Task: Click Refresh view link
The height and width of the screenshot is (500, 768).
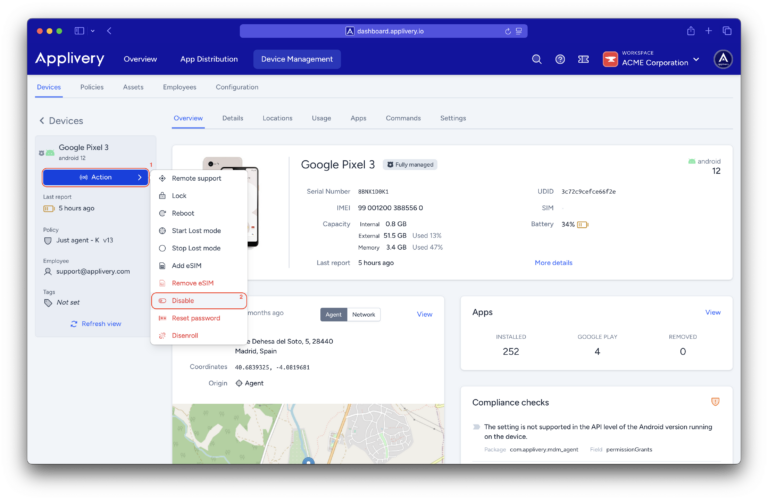Action: (96, 324)
